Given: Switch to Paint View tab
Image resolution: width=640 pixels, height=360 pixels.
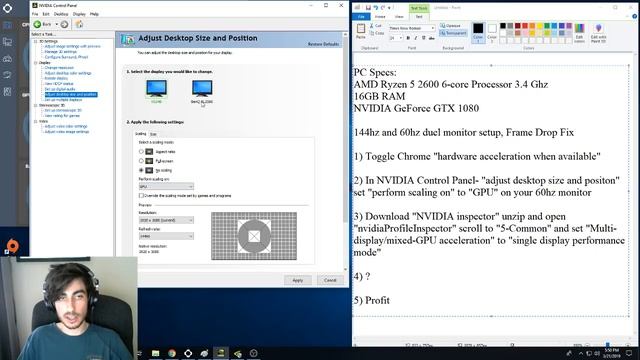Looking at the screenshot, I should click(x=399, y=17).
